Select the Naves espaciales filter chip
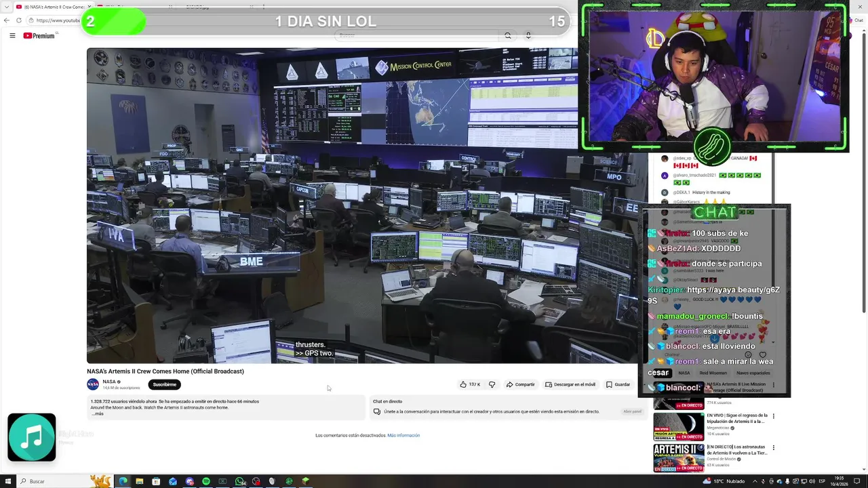 pos(753,373)
